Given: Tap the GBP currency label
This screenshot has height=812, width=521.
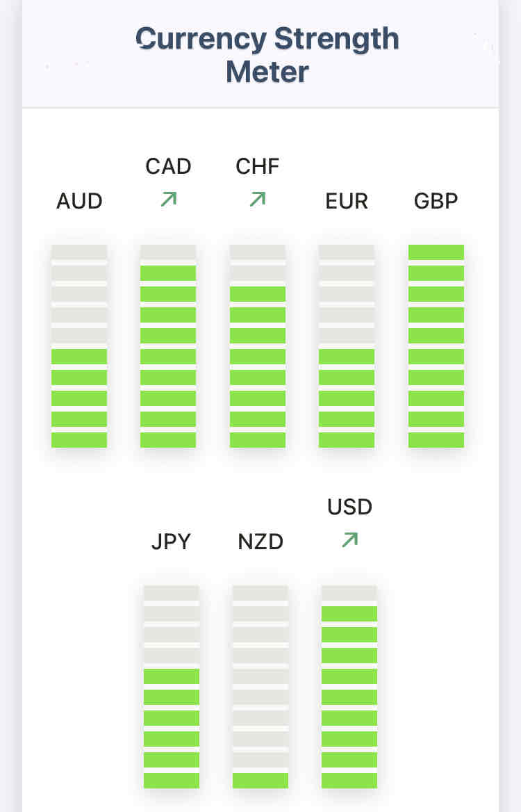Looking at the screenshot, I should pos(436,202).
